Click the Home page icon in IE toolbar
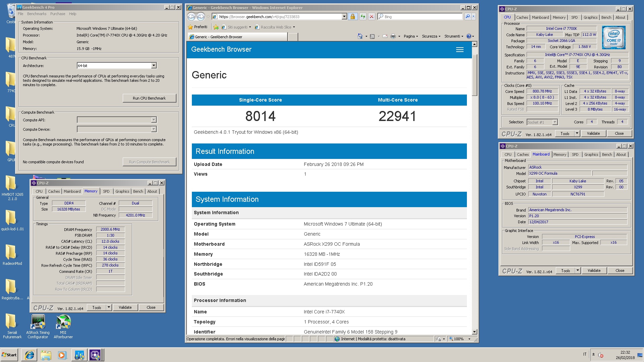The image size is (644, 362). click(x=360, y=36)
